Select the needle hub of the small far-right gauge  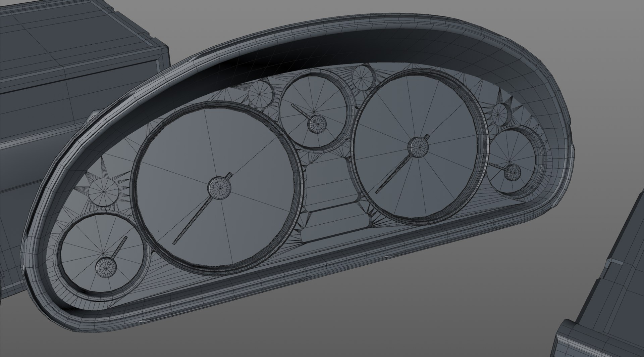pos(513,172)
